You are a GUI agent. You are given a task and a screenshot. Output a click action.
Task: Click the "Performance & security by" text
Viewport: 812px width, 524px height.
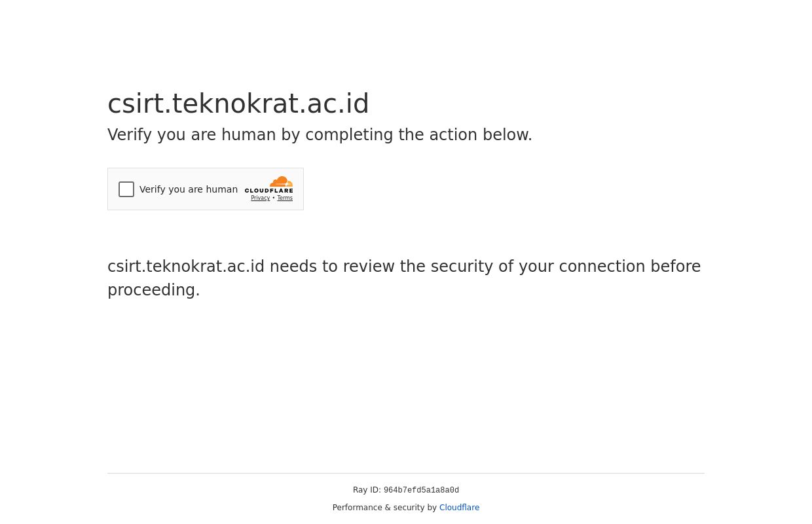(x=384, y=508)
